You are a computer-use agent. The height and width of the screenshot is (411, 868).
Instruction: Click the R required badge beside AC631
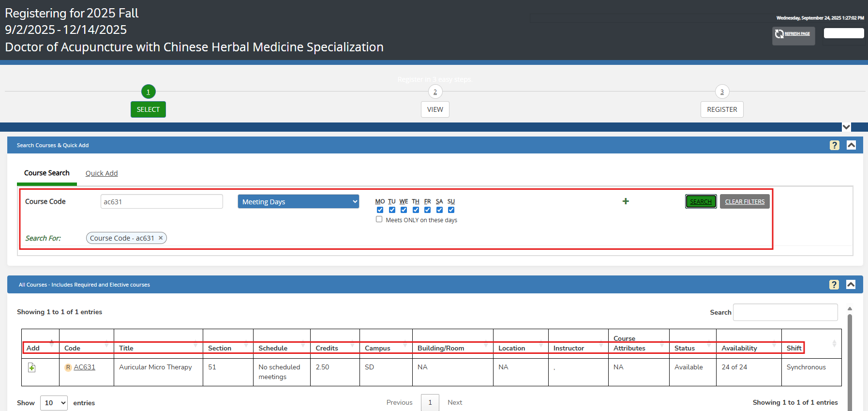coord(68,367)
